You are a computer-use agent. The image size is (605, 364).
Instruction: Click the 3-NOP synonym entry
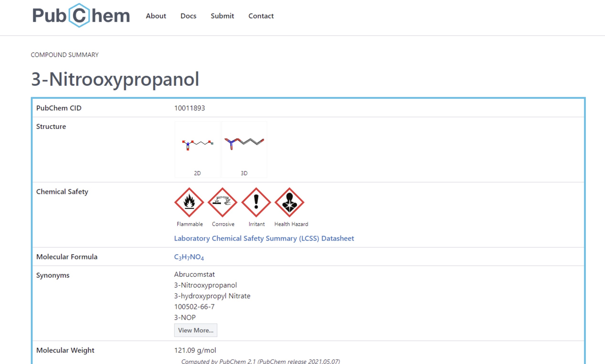click(185, 317)
